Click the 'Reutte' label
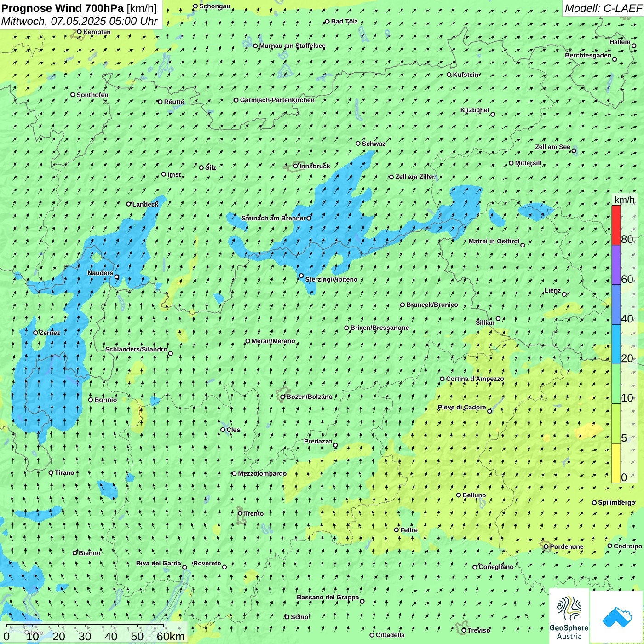The image size is (644, 644). pyautogui.click(x=174, y=102)
